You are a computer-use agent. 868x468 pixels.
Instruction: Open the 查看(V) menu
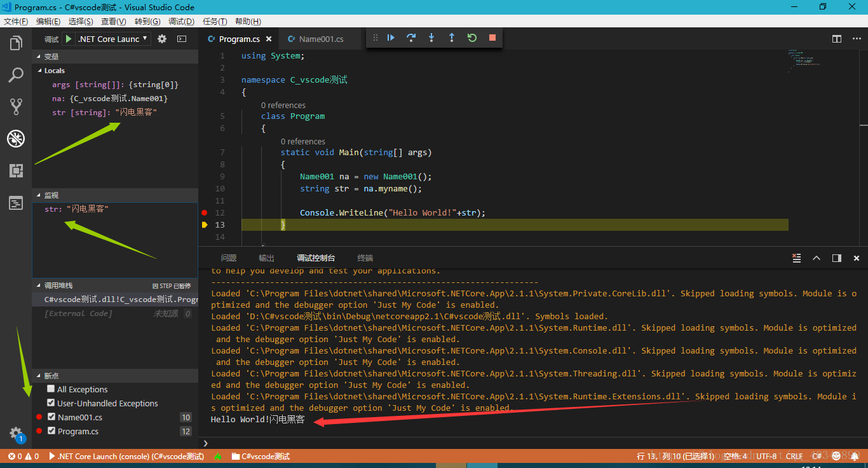point(114,21)
